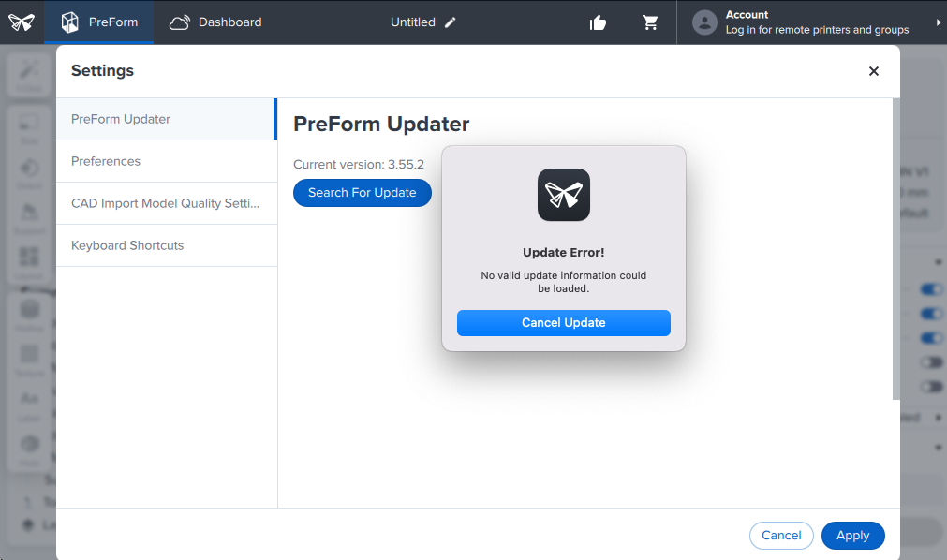Select PreForm Updater settings section
Viewport: 947px width, 560px height.
tap(166, 119)
